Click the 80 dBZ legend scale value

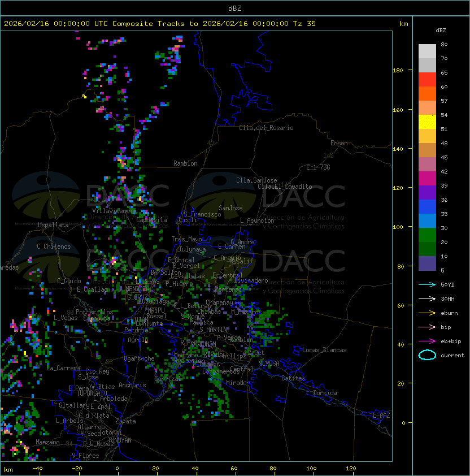click(x=444, y=44)
